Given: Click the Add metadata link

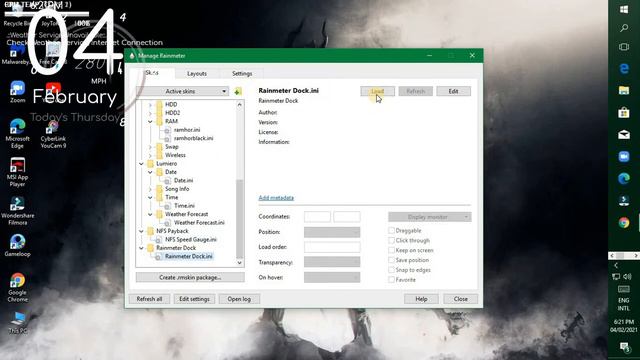Looking at the screenshot, I should (x=276, y=198).
